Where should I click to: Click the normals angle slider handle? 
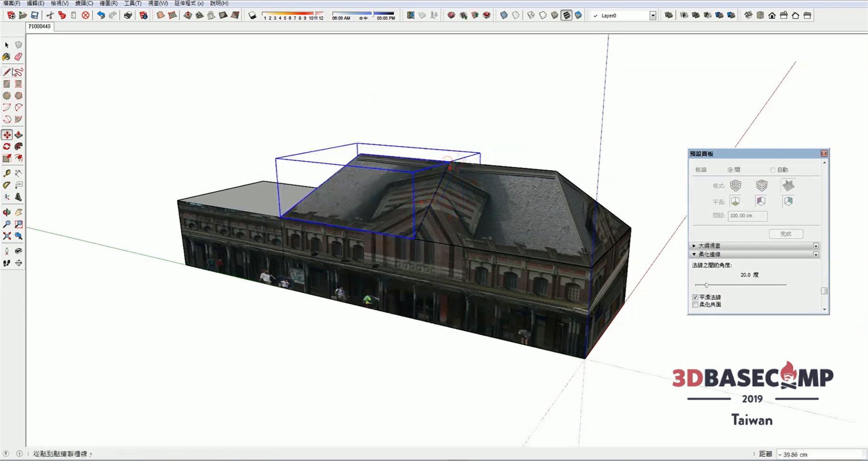(706, 285)
